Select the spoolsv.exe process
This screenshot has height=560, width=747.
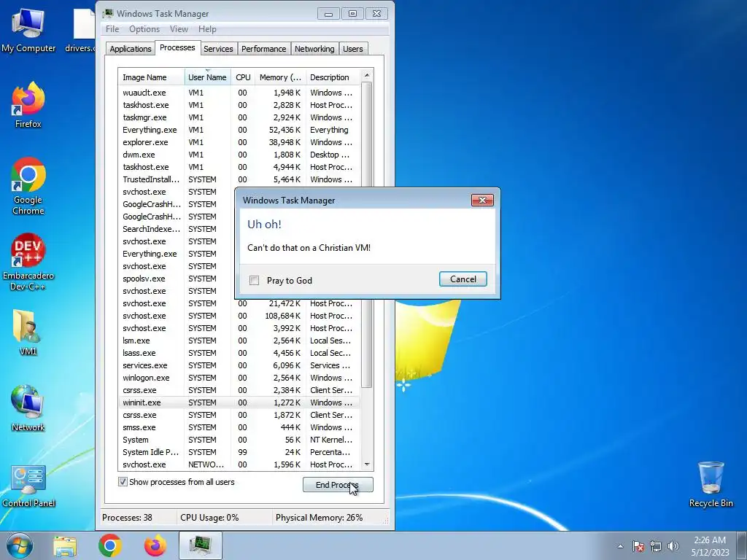tap(177, 278)
